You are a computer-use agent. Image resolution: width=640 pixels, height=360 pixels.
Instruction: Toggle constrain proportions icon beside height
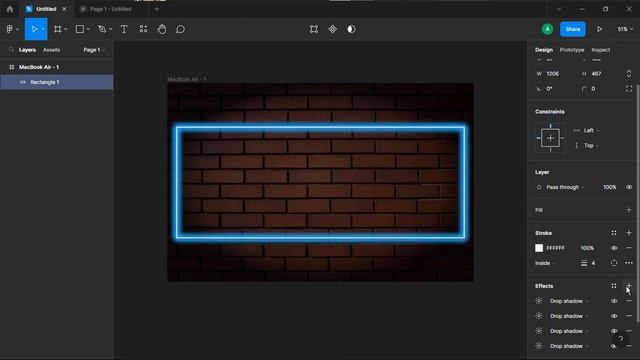pos(629,73)
